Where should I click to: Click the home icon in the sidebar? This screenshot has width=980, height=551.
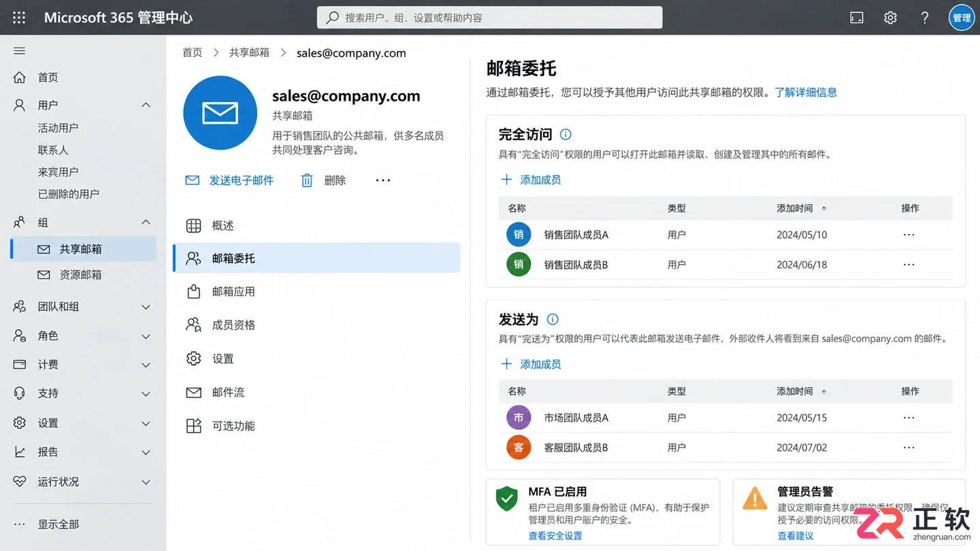pos(20,78)
